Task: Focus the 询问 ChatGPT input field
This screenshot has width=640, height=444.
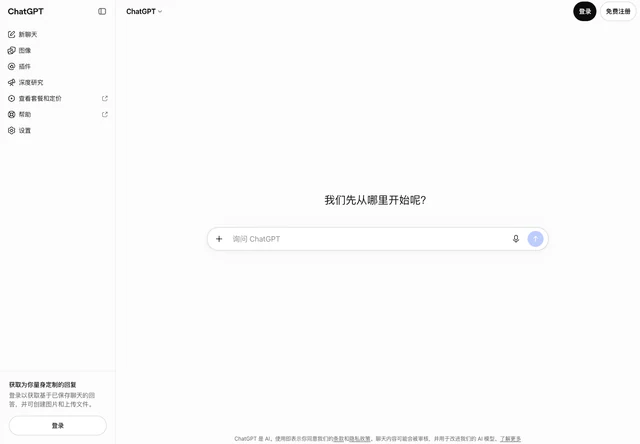Action: click(367, 239)
